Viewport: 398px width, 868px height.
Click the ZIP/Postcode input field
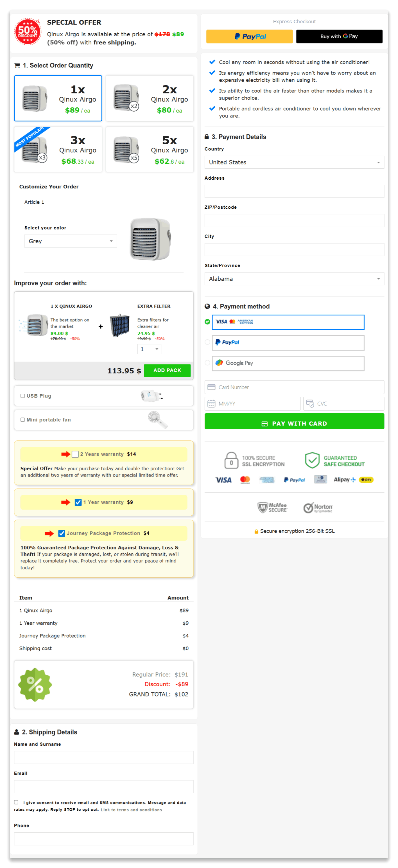coord(294,221)
